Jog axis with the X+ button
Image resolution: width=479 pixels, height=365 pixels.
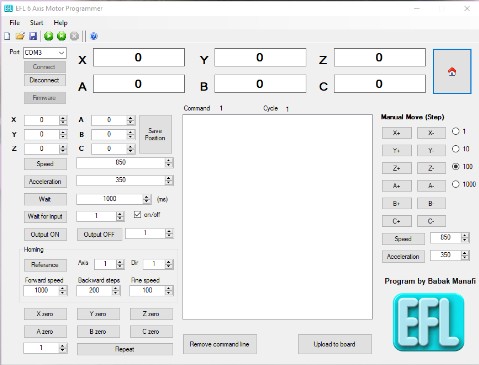point(397,133)
